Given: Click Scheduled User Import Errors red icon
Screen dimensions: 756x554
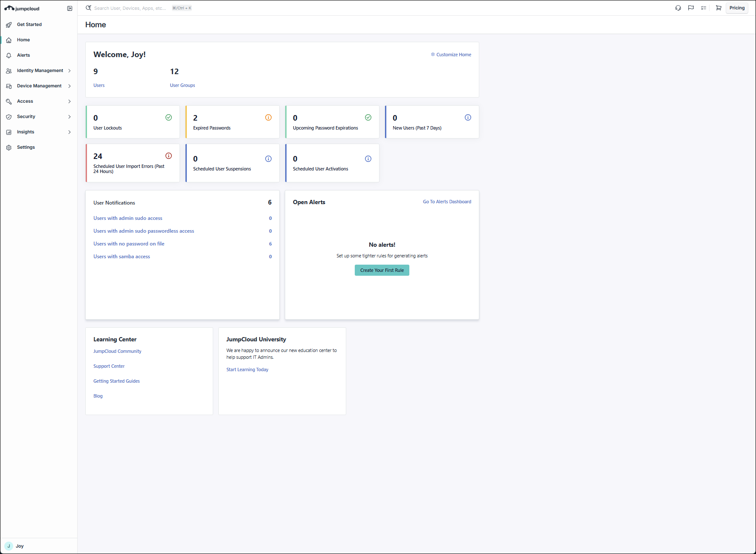Looking at the screenshot, I should pos(168,156).
